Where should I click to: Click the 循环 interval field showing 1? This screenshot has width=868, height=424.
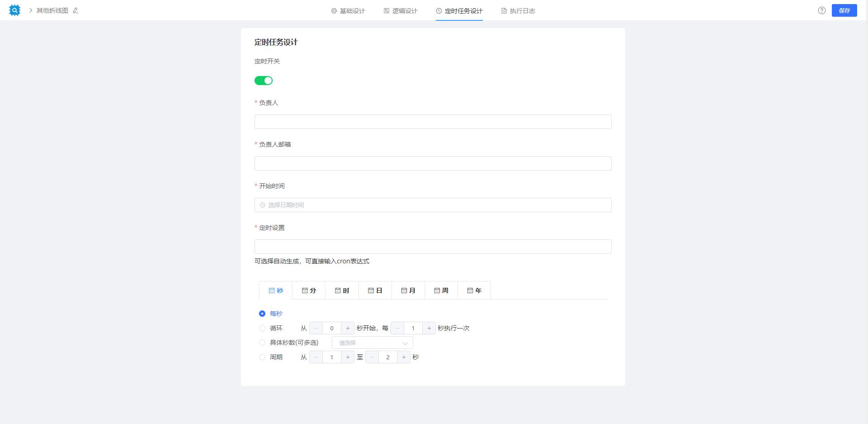[413, 328]
